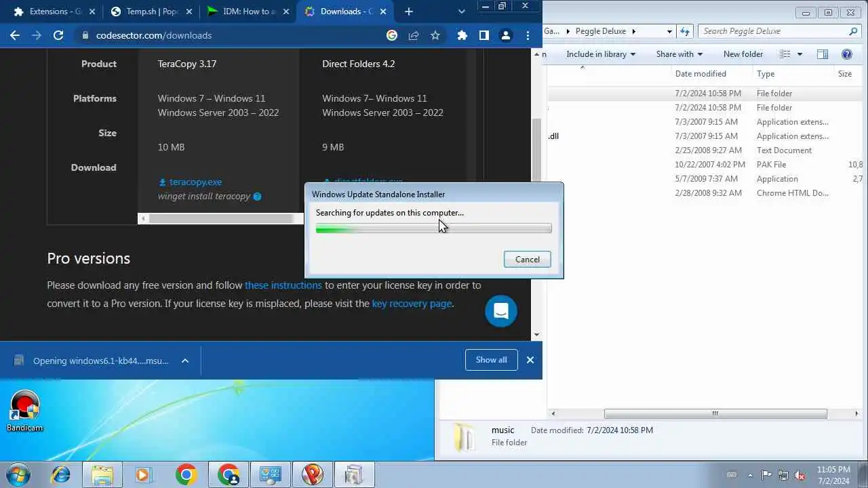
Task: Open Chrome side panel icon
Action: click(x=484, y=36)
